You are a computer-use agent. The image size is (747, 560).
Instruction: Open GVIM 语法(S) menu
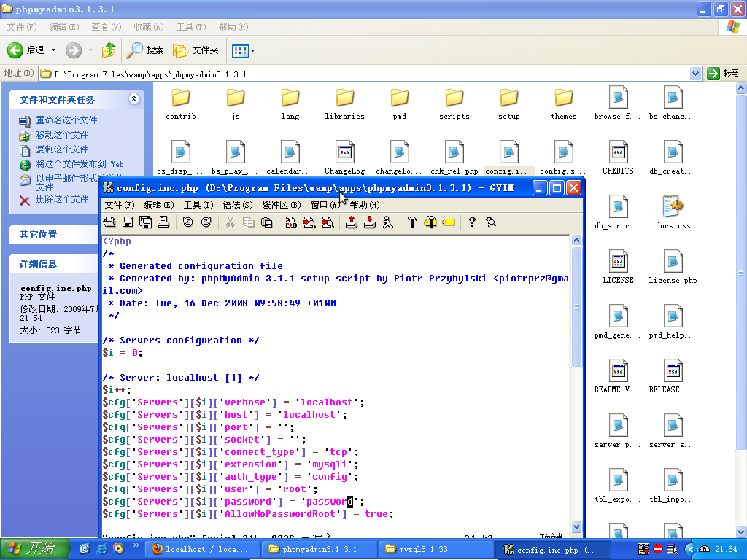[x=237, y=205]
